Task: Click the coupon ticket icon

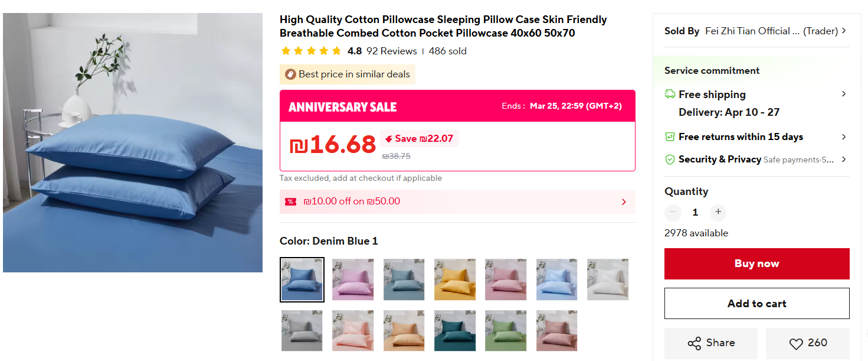Action: (x=290, y=201)
